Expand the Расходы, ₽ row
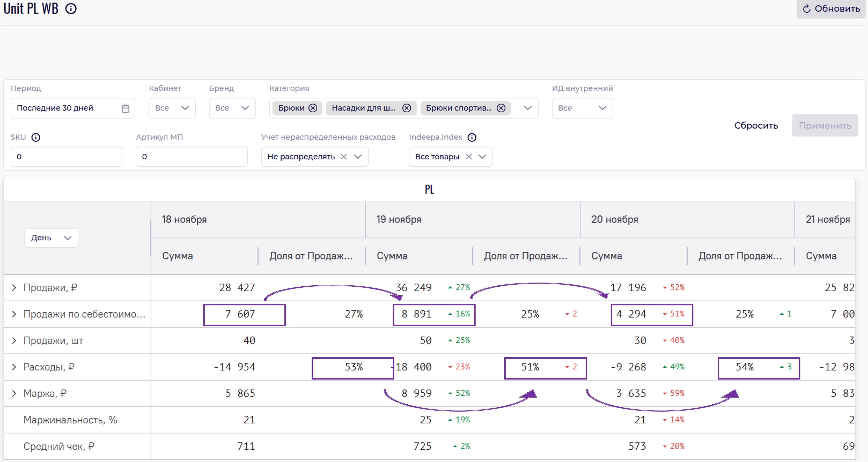The image size is (868, 462). click(14, 367)
